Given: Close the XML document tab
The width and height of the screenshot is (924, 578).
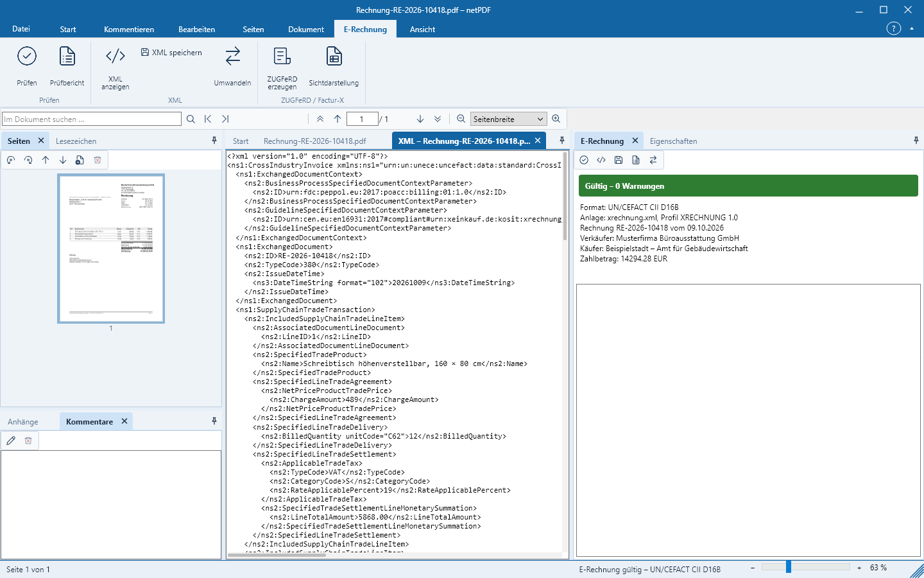Looking at the screenshot, I should [x=538, y=141].
